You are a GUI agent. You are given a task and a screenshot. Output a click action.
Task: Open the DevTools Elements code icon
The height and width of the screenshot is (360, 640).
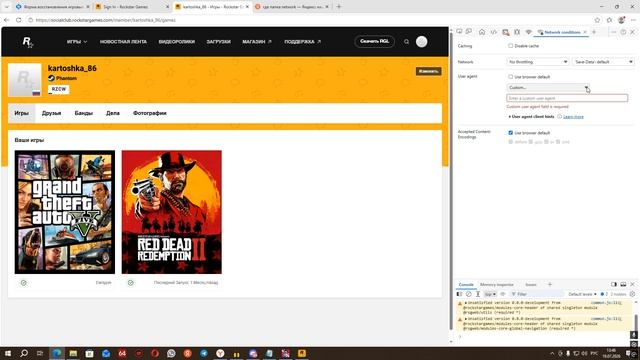pos(493,32)
